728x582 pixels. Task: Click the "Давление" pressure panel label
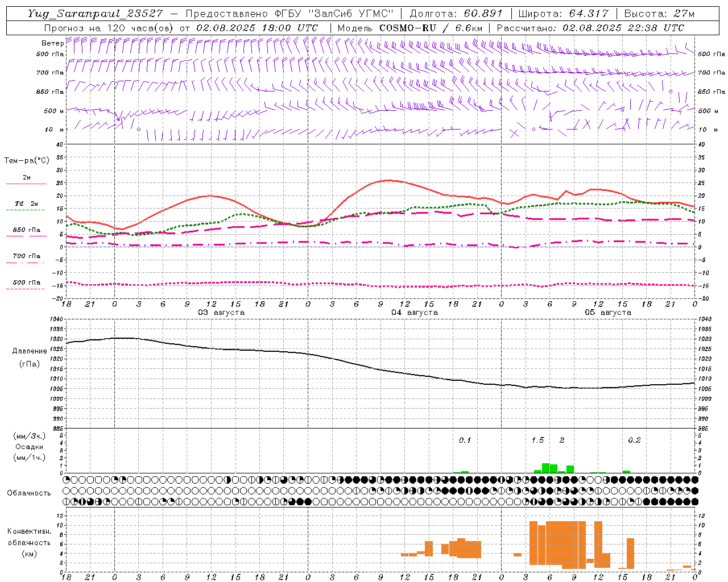30,351
